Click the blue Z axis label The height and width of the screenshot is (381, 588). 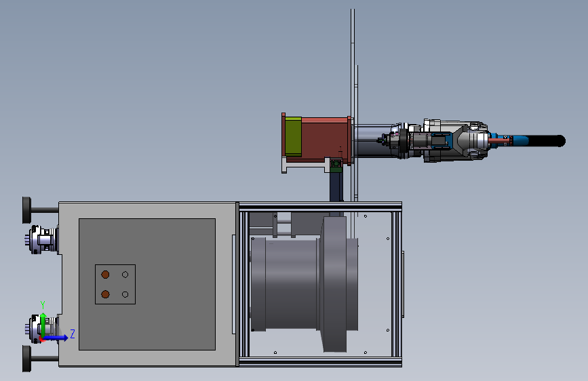tap(73, 334)
